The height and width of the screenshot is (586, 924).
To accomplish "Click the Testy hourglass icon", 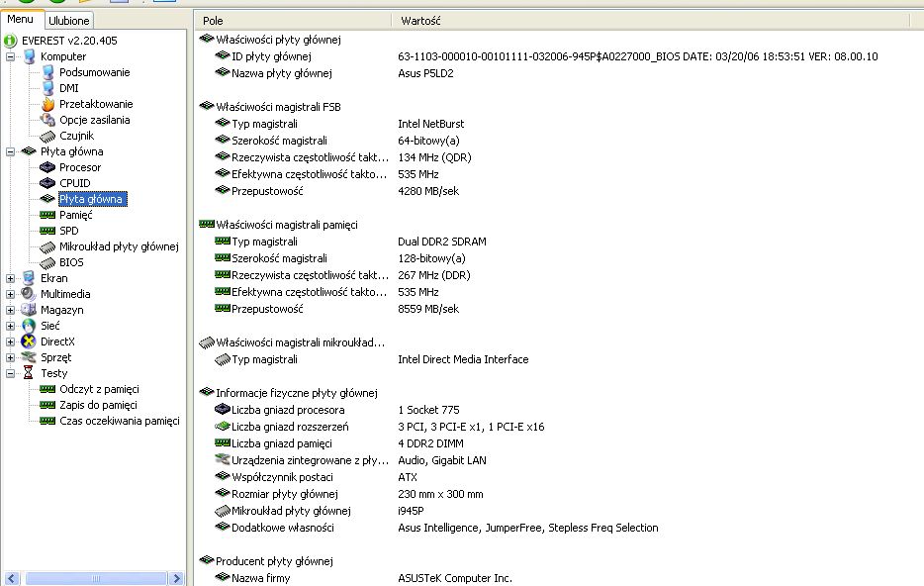I will pyautogui.click(x=29, y=372).
